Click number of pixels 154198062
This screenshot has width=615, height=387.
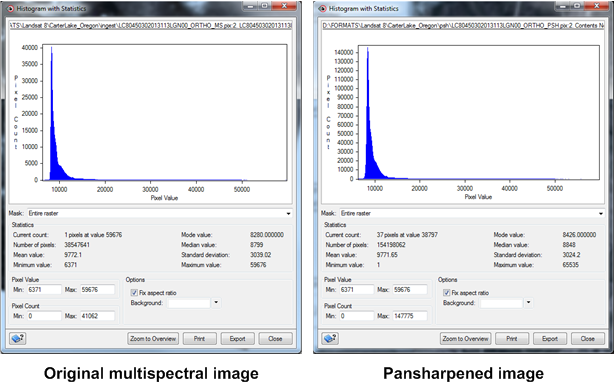391,245
